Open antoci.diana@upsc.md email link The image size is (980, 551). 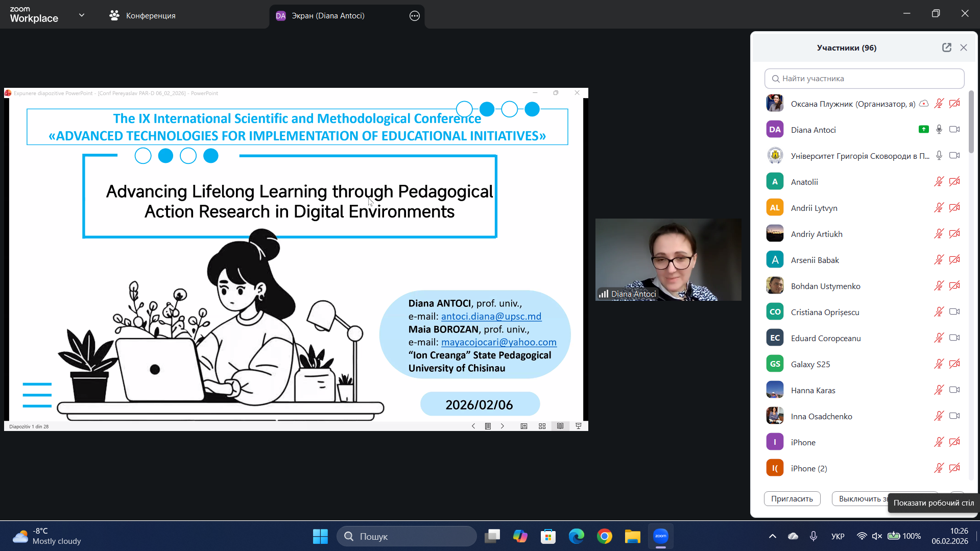[491, 317]
